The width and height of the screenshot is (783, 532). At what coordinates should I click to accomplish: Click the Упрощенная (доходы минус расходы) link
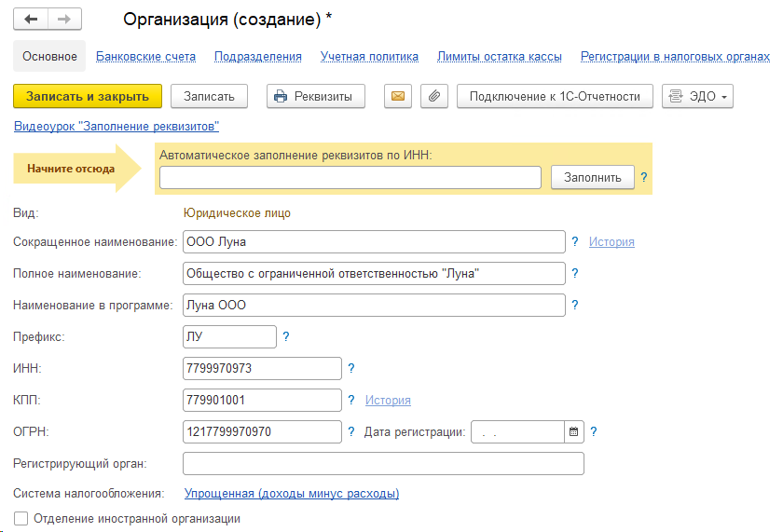(292, 493)
